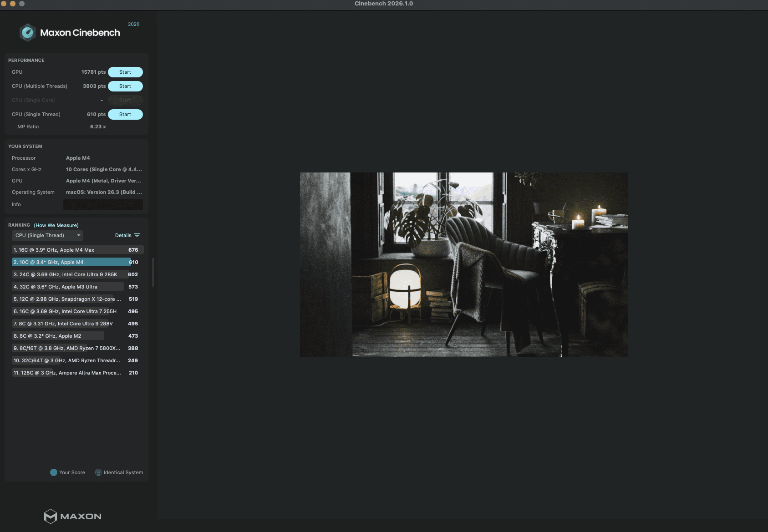This screenshot has height=532, width=768.
Task: Click the Maxon logo at panel bottom
Action: click(73, 516)
